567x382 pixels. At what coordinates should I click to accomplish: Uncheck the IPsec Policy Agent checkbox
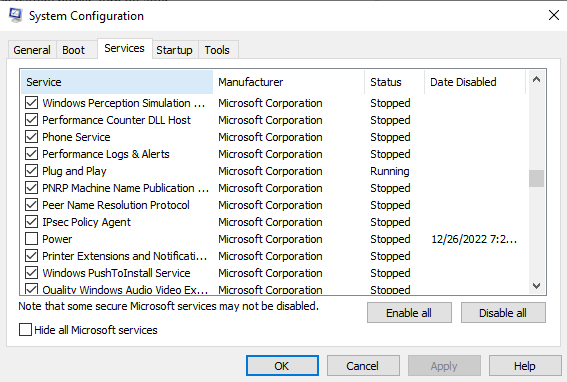tap(31, 222)
